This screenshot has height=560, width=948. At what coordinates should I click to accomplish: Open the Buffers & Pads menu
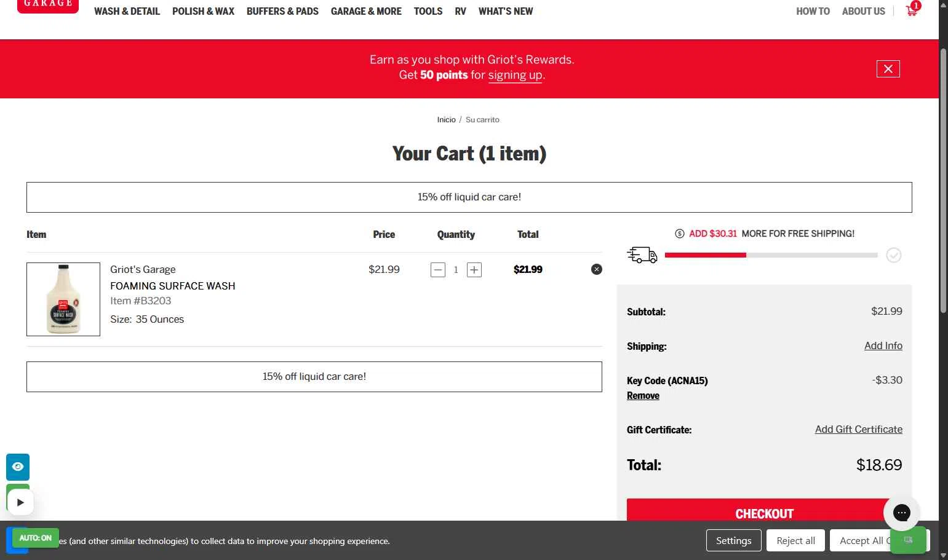tap(282, 11)
